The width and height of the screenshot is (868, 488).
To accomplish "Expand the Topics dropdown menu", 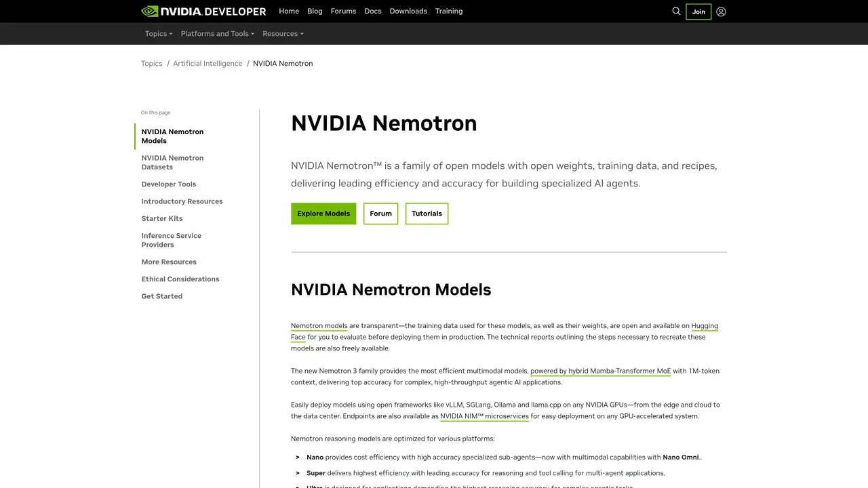I will 159,33.
